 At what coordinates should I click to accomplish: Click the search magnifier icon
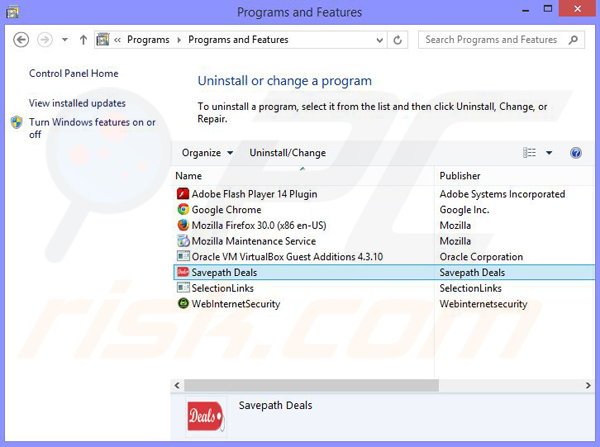click(x=573, y=39)
